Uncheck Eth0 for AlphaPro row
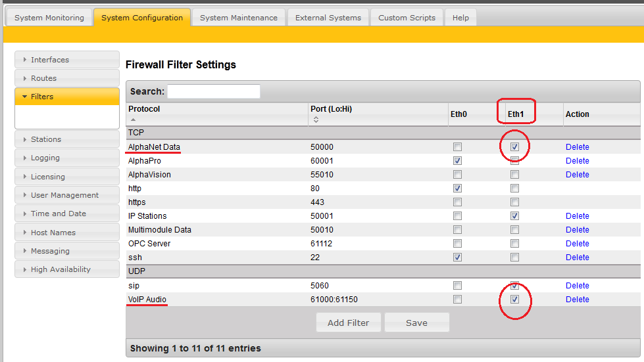Viewport: 644px width, 362px height. pyautogui.click(x=457, y=161)
